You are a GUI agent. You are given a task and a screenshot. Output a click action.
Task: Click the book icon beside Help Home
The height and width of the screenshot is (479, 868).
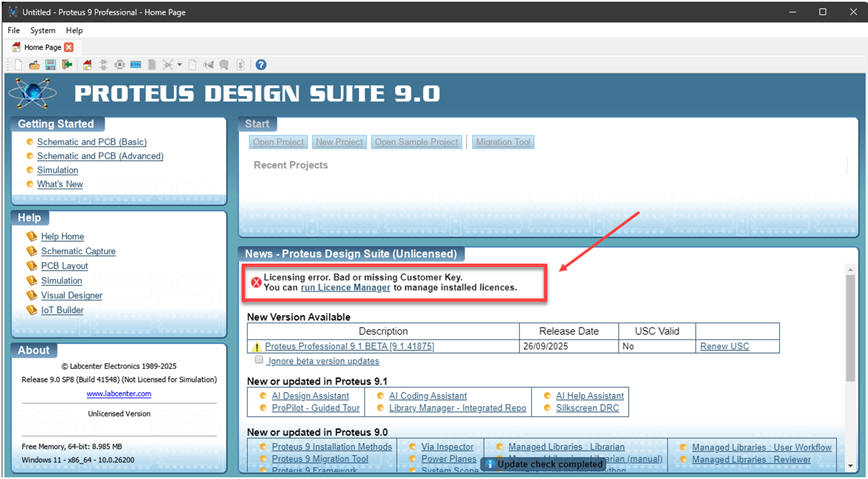[32, 236]
